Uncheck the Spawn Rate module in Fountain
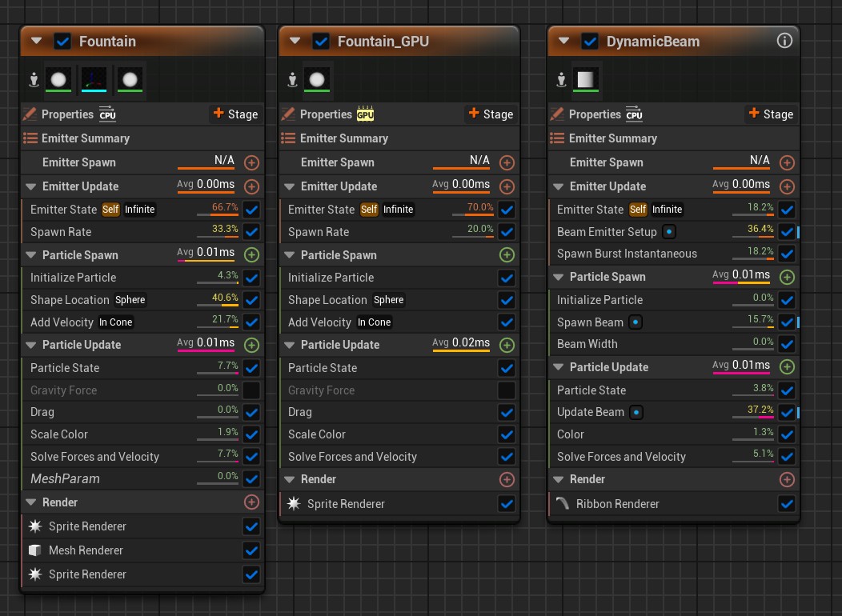The height and width of the screenshot is (616, 842). point(251,232)
